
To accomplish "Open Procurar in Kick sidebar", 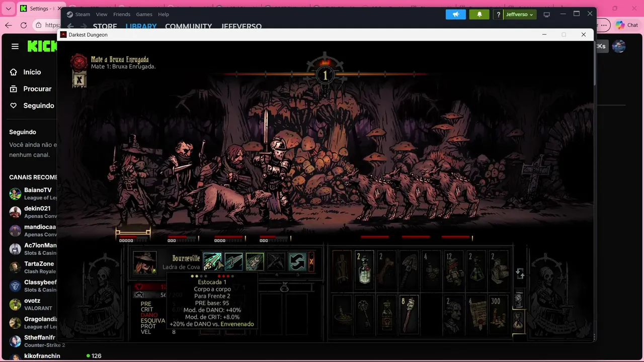I will (31, 88).
